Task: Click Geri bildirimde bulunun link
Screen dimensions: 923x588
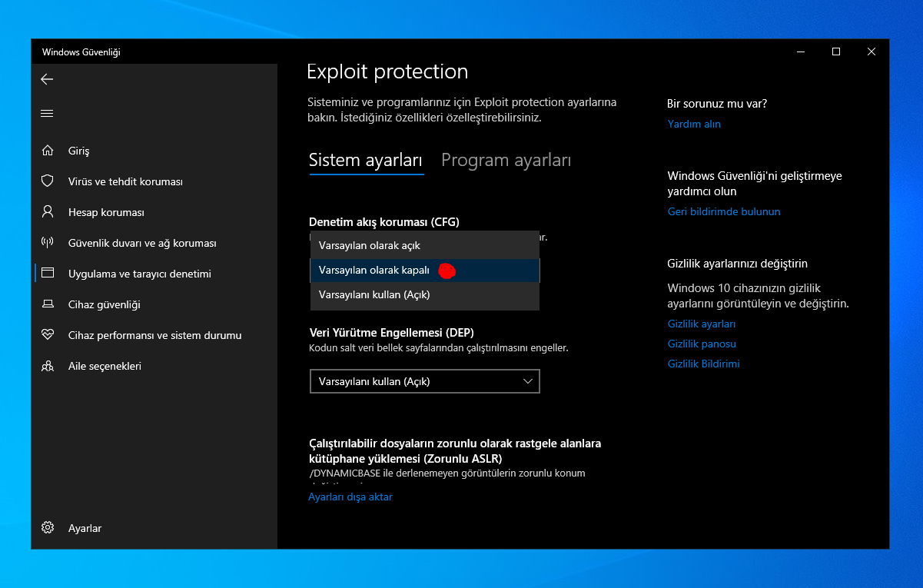Action: (x=724, y=211)
